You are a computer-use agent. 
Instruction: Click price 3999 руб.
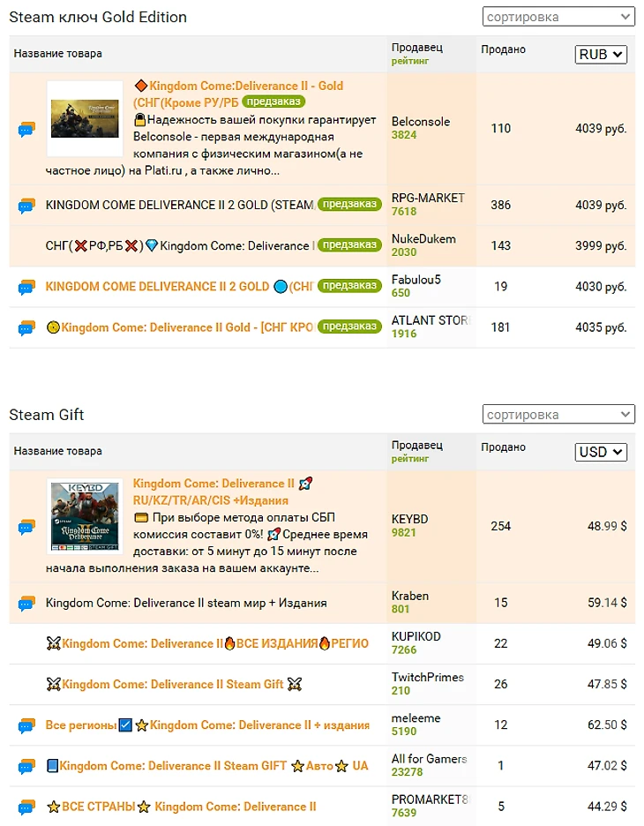tap(601, 245)
